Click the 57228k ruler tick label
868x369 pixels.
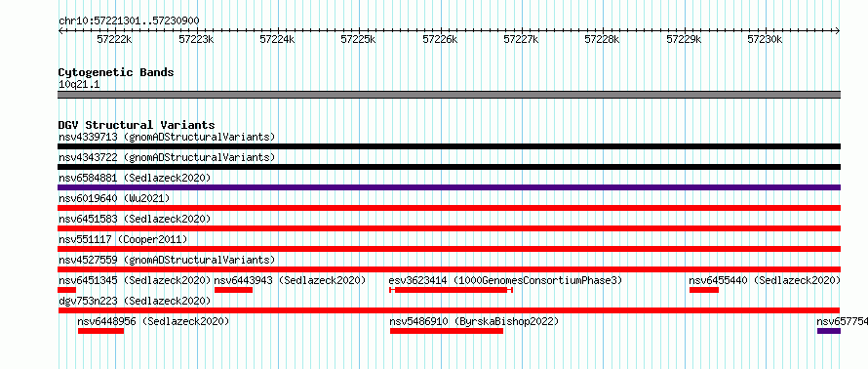point(603,39)
